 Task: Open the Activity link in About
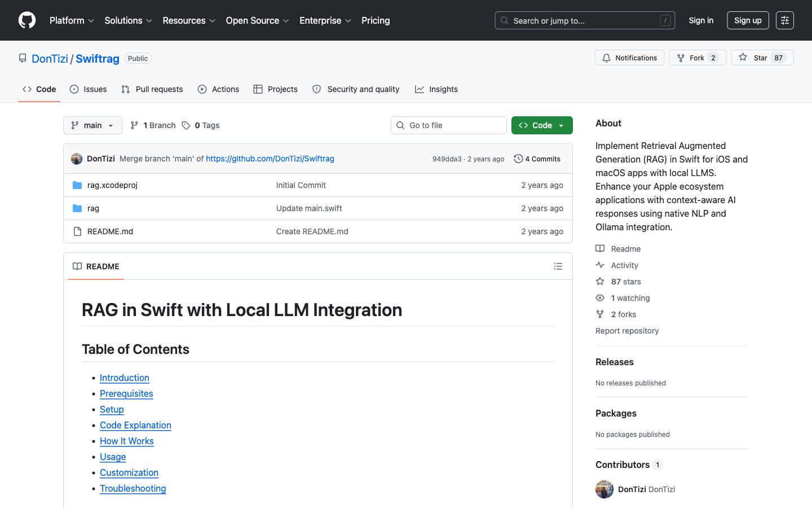617,265
